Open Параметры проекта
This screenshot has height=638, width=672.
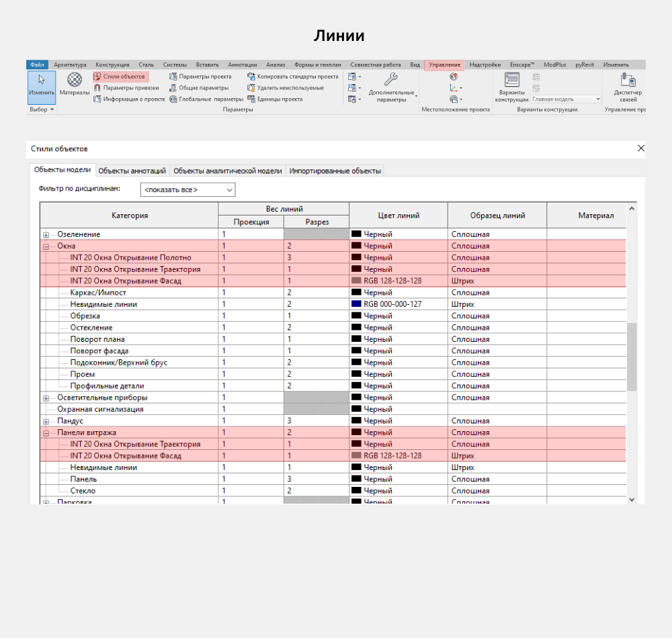(200, 77)
